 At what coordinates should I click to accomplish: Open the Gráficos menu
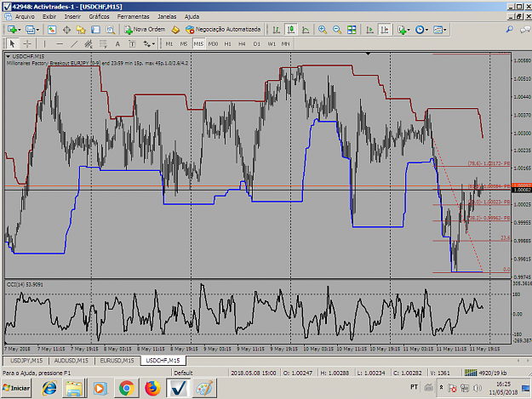(99, 17)
